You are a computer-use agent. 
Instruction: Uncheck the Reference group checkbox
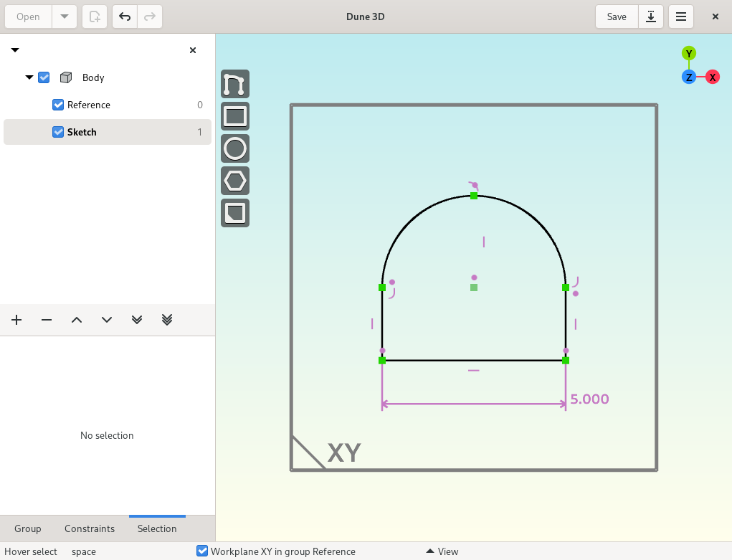point(58,105)
